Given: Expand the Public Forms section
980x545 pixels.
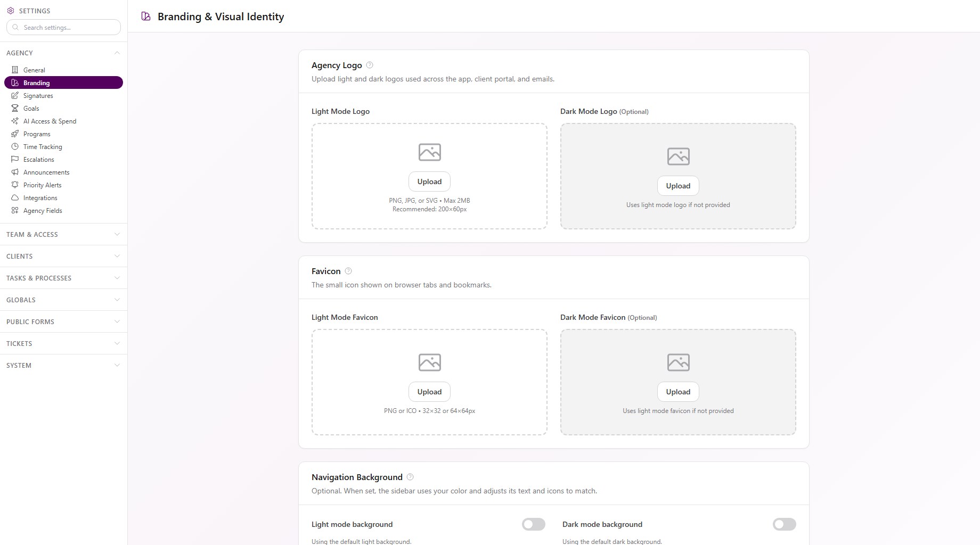Looking at the screenshot, I should (x=63, y=321).
